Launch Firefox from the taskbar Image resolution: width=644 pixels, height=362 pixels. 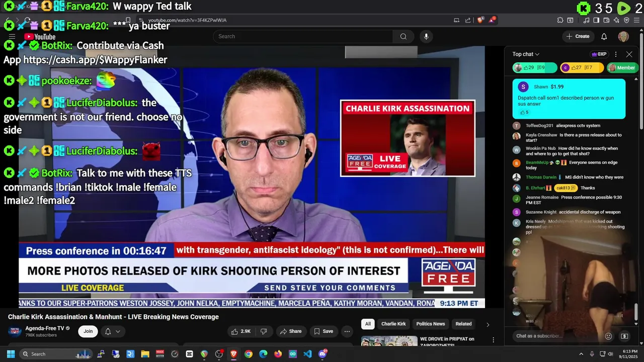tap(278, 354)
